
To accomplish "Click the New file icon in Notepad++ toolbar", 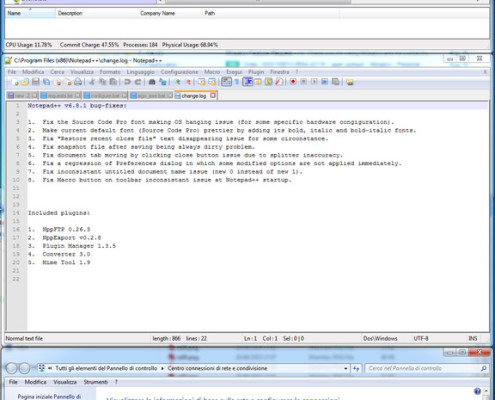I will click(x=15, y=82).
